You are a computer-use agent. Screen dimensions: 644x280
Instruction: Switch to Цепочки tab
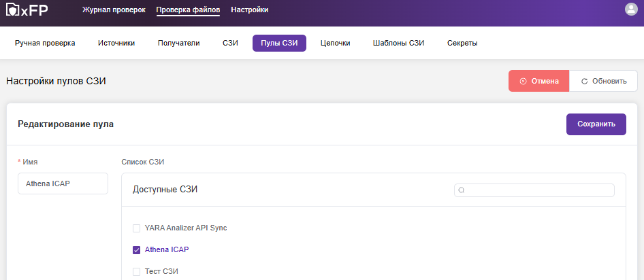click(x=335, y=43)
